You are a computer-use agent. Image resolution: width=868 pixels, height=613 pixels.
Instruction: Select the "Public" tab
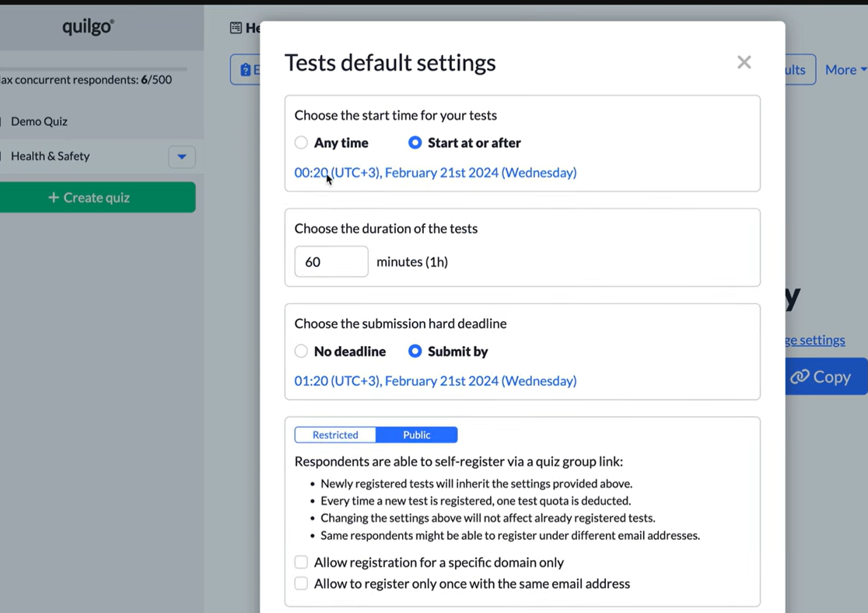[416, 435]
